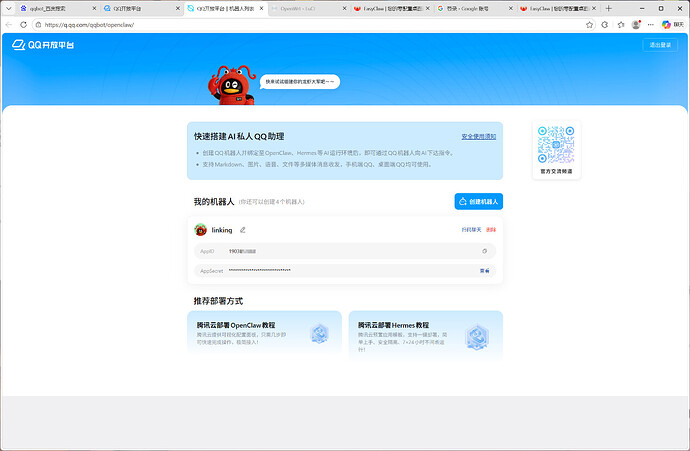Screen dimensions: 690x451
Task: Go back using the browser back arrow
Action: point(8,25)
